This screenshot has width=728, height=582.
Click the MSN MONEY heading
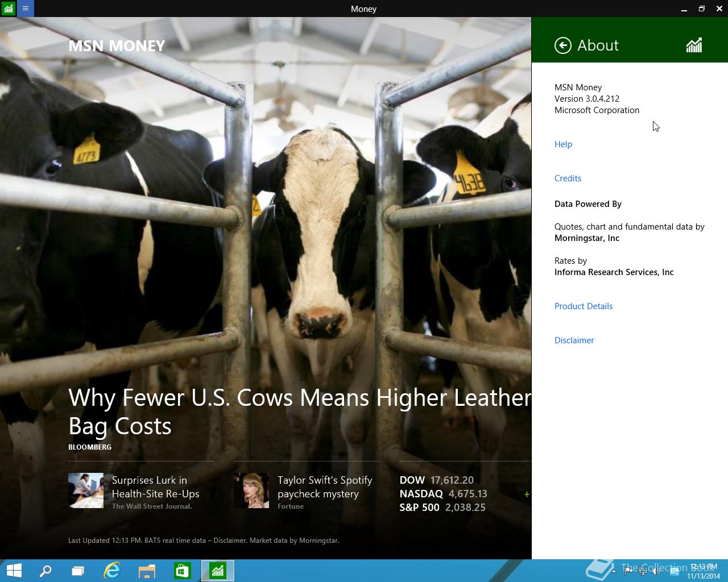pos(117,46)
